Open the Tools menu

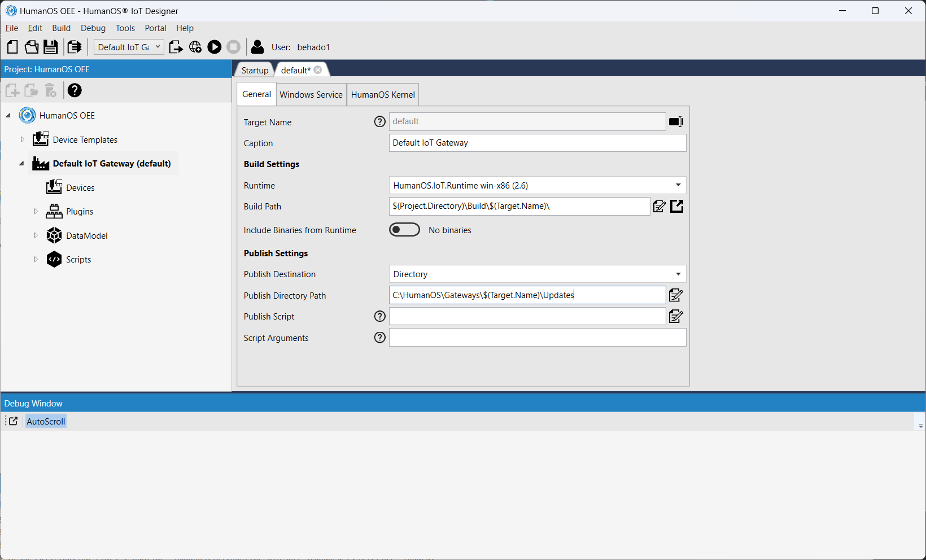125,28
